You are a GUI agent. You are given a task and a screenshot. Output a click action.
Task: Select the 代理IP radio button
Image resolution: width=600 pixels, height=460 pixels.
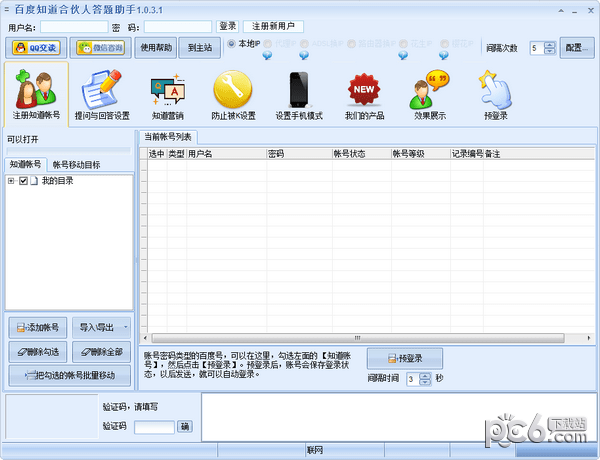click(267, 43)
